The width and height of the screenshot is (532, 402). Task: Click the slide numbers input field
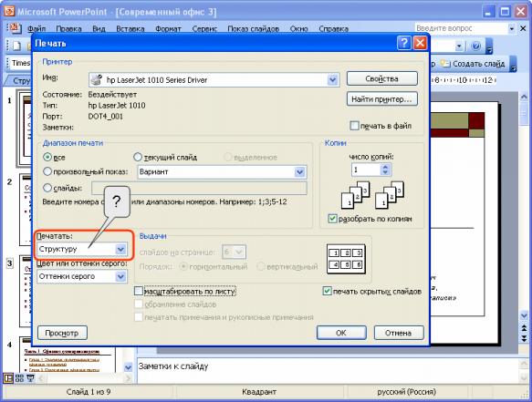199,188
